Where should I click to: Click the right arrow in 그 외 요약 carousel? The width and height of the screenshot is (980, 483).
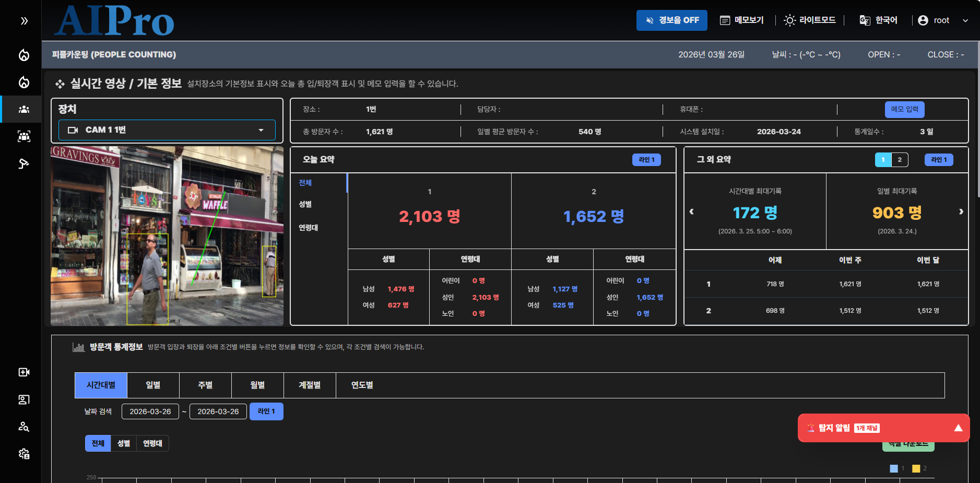961,211
